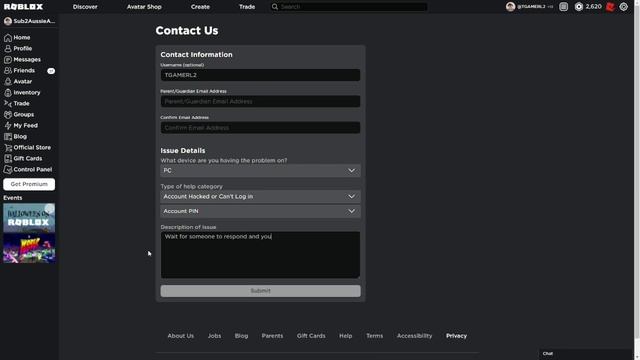The width and height of the screenshot is (640, 360).
Task: Open the Help footer link
Action: pos(345,336)
